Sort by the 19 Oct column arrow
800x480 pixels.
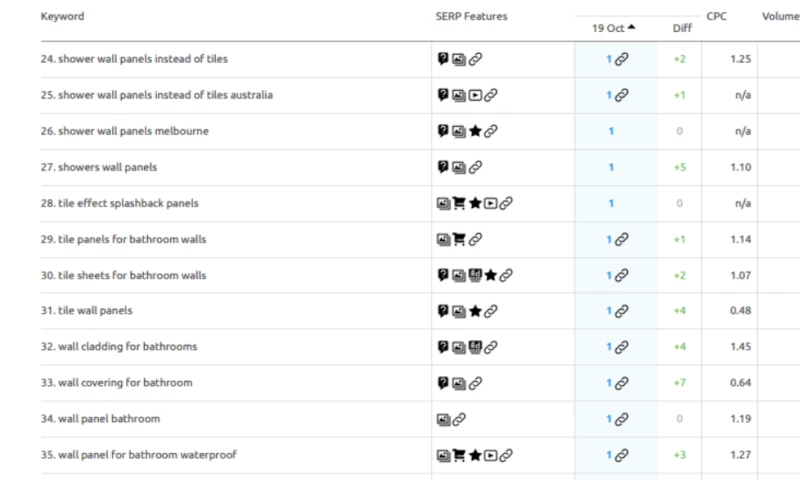(631, 28)
